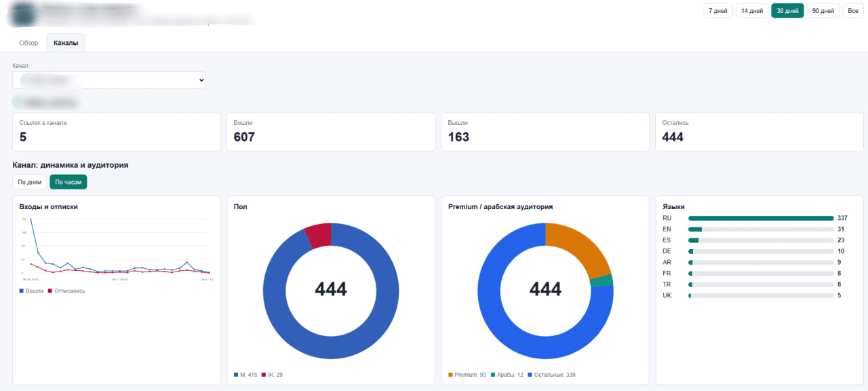Select the 30 дней period button
The image size is (868, 391).
click(x=787, y=11)
